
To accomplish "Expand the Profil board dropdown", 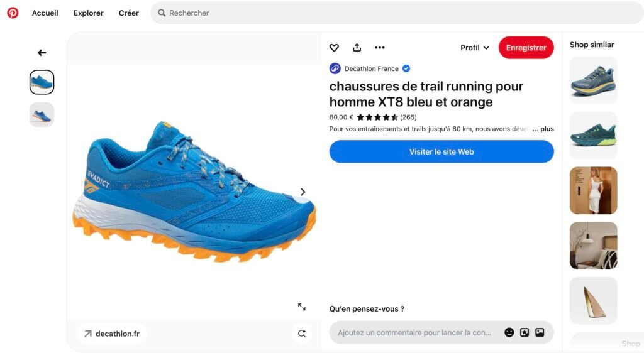I will (x=474, y=48).
